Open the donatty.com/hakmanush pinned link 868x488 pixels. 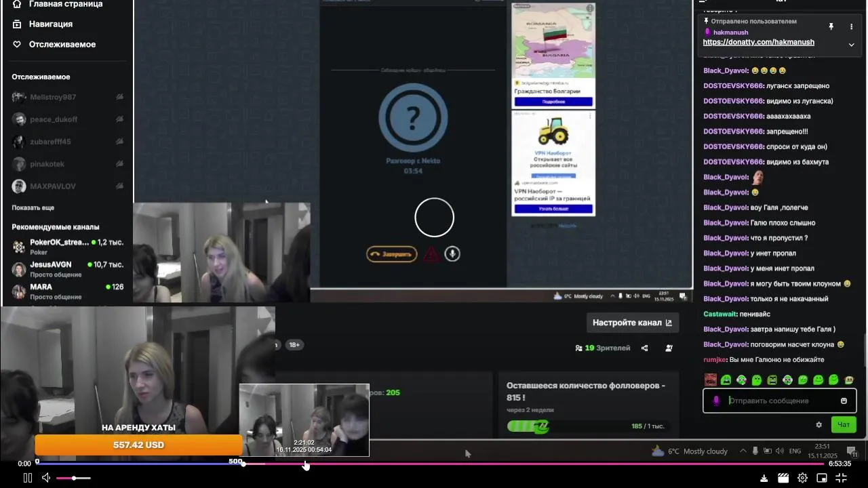[758, 42]
